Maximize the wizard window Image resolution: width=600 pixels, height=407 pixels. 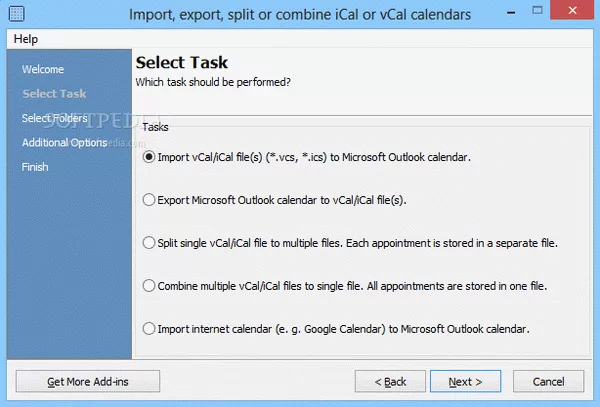[x=539, y=15]
